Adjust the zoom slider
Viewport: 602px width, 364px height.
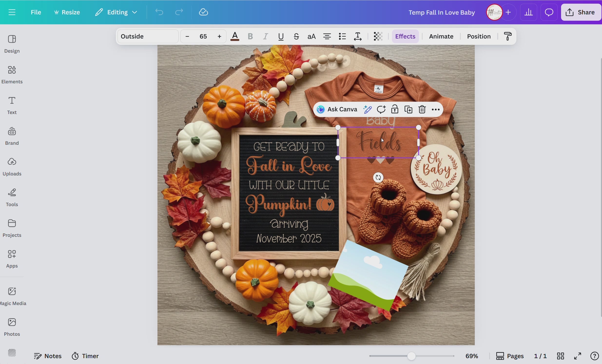point(412,356)
